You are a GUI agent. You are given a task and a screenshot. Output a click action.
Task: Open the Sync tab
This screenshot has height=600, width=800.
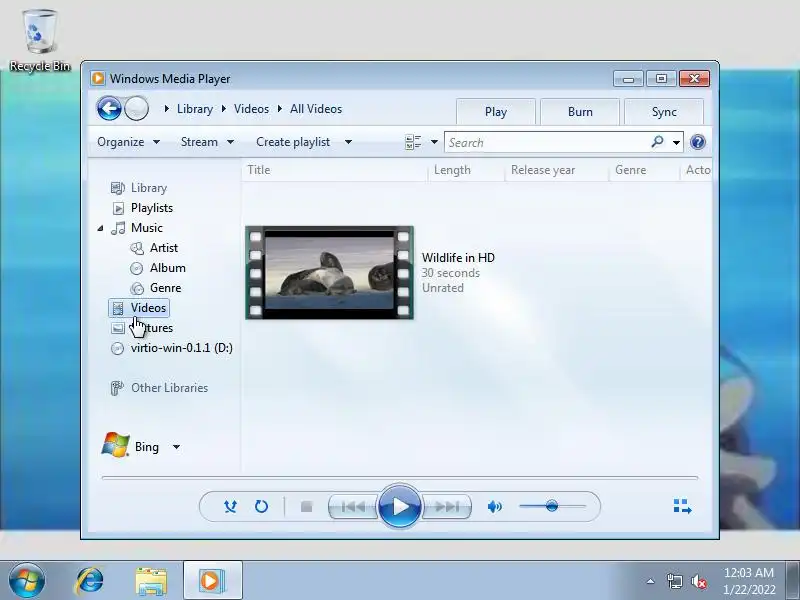point(664,112)
